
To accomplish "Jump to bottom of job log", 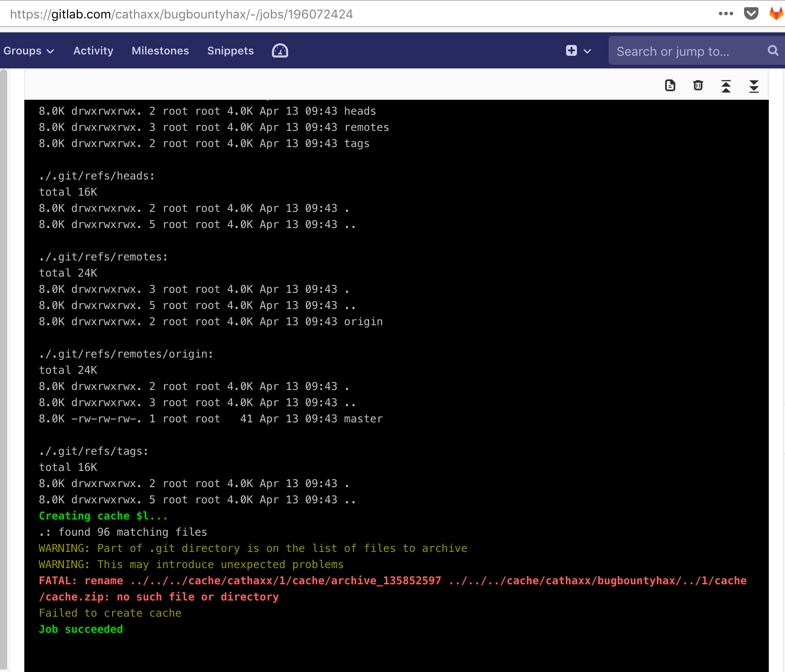I will coord(753,86).
